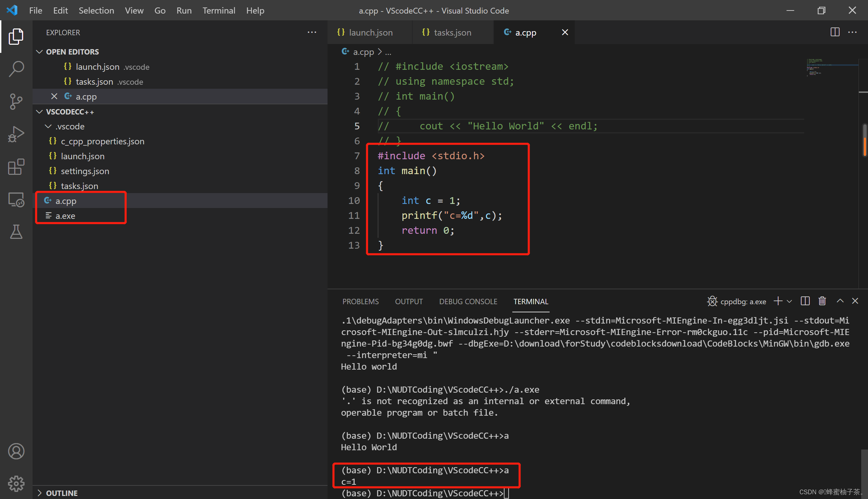Open the Testing flask view

pyautogui.click(x=16, y=232)
